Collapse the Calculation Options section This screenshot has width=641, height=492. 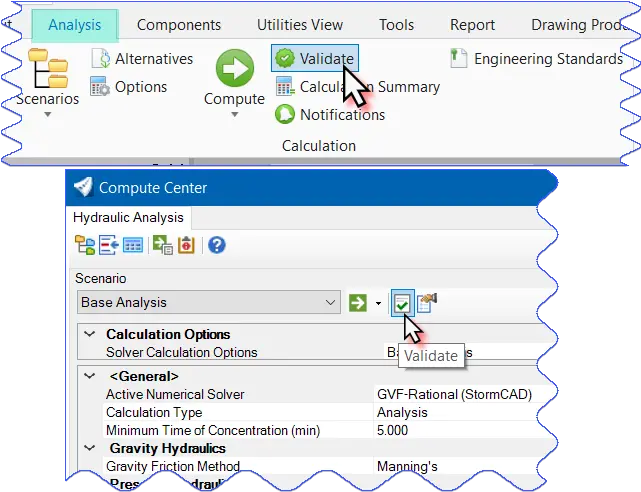[89, 335]
